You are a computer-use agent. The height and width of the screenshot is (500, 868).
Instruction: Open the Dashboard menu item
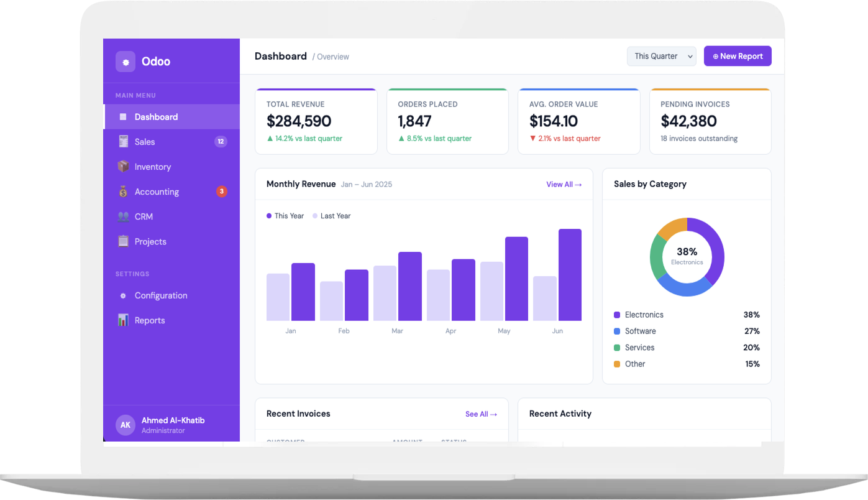[x=171, y=117]
